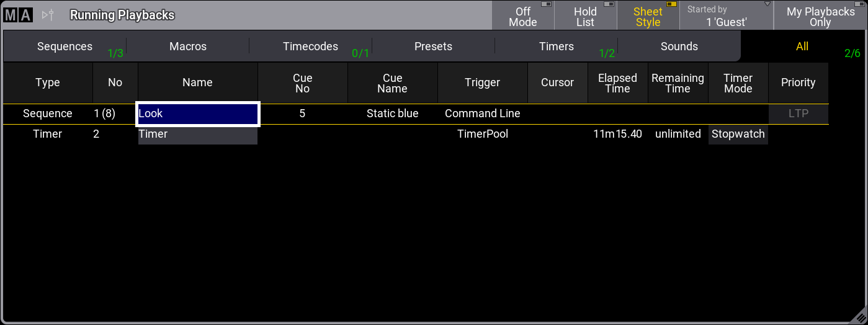Switch to the Timers tab
This screenshot has height=325, width=868.
(x=557, y=47)
